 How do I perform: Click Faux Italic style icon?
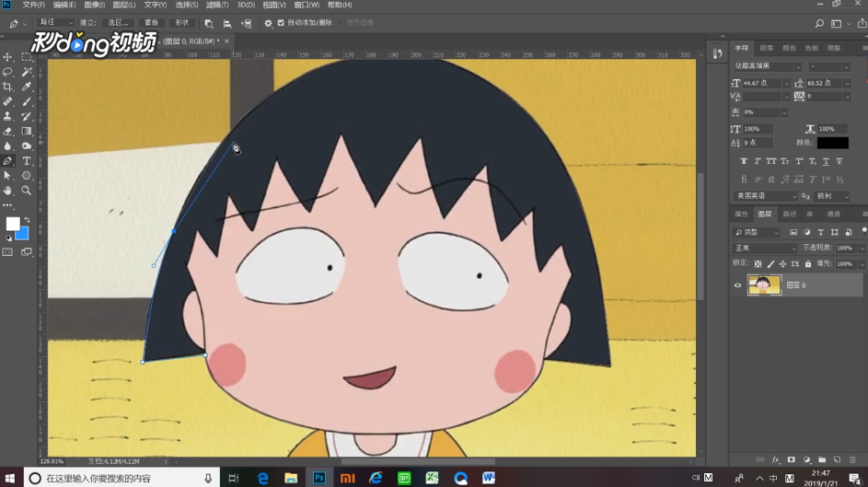pos(758,161)
